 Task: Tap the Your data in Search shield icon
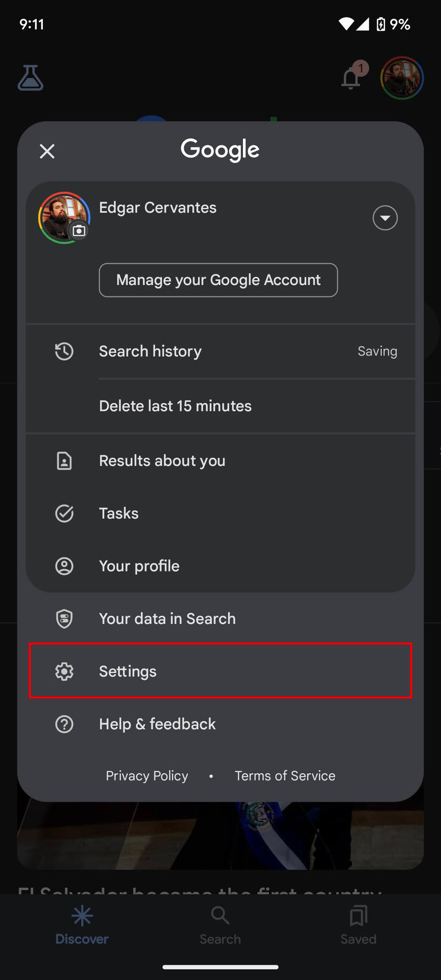point(64,619)
